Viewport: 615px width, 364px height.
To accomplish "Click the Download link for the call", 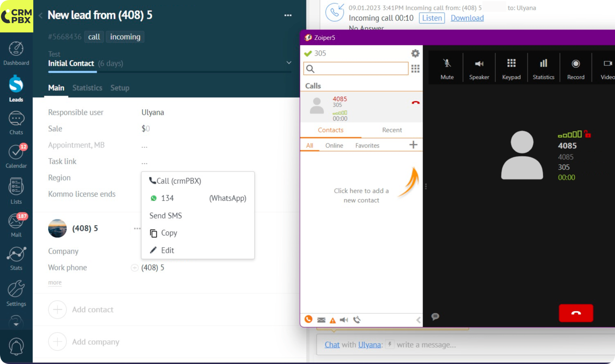I will click(467, 18).
